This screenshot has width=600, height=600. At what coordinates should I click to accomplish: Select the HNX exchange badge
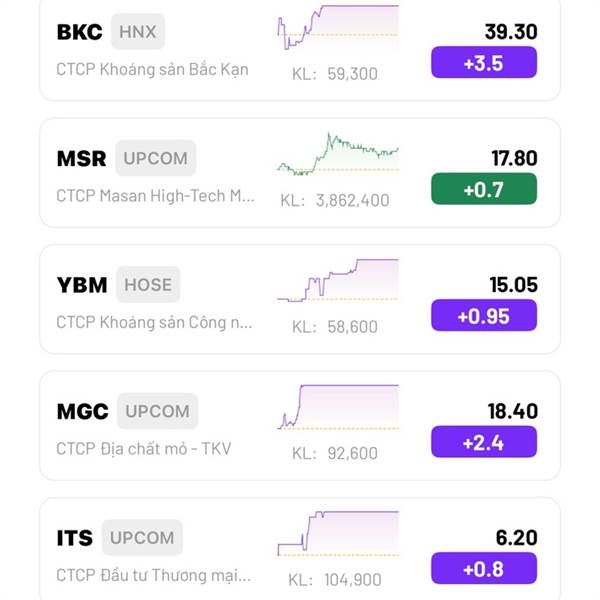[x=138, y=32]
